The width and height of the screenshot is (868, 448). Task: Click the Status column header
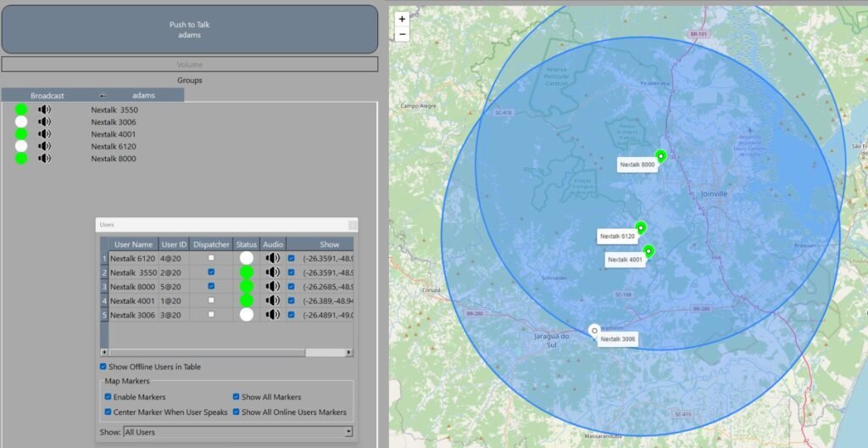pyautogui.click(x=247, y=244)
